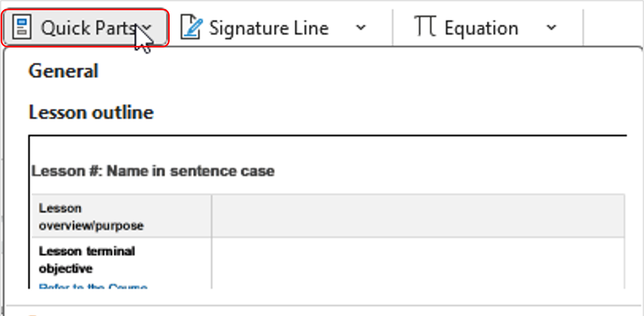
Task: Click the Lesson overview/purpose table cell
Action: (91, 217)
